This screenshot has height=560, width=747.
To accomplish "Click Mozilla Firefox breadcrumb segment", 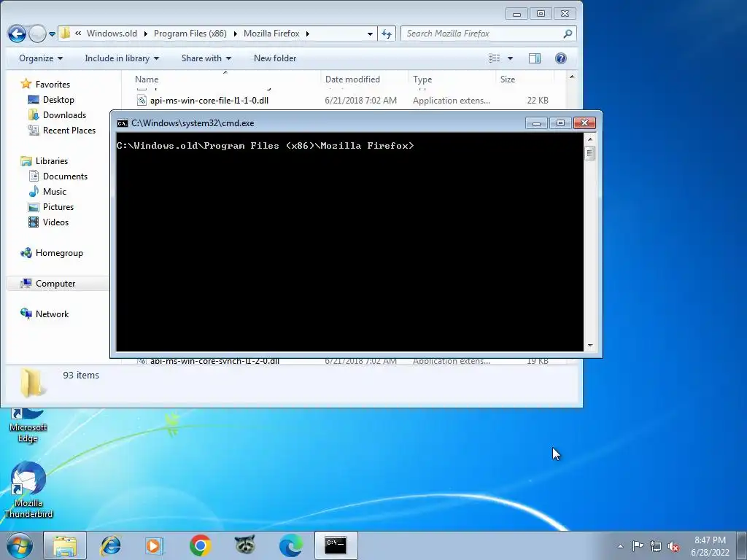I will point(271,34).
